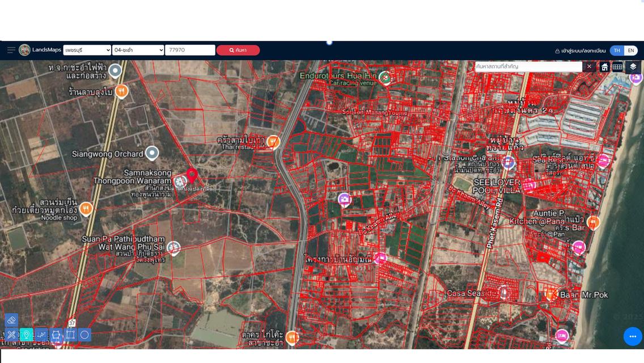The height and width of the screenshot is (363, 644).
Task: Switch language to EN
Action: point(631,50)
